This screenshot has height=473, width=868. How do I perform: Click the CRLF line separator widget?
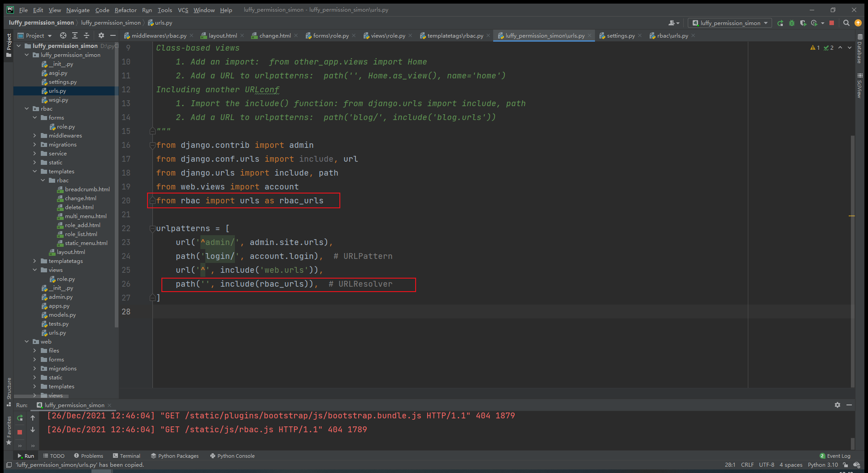[747, 465]
